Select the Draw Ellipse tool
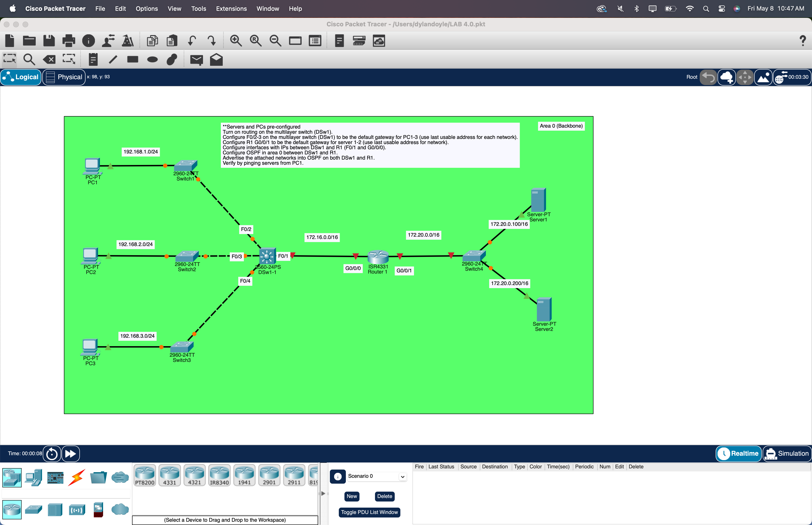 click(152, 60)
